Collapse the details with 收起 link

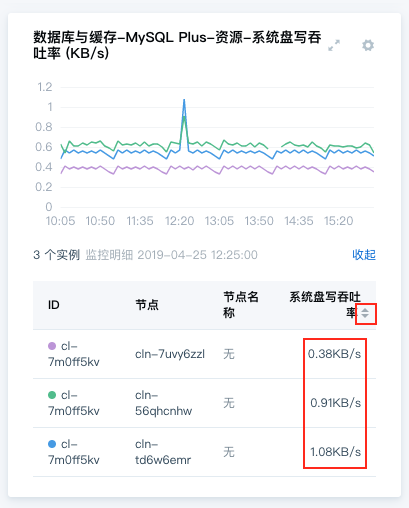[364, 255]
